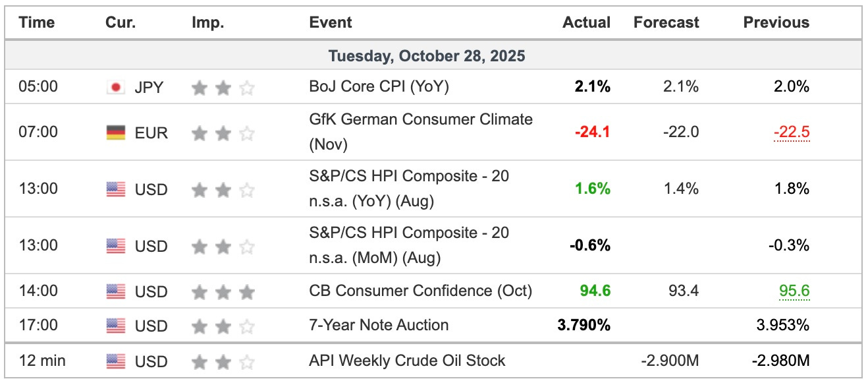Click importance stars for 7-Year Note Auction
The height and width of the screenshot is (385, 868).
pos(223,326)
